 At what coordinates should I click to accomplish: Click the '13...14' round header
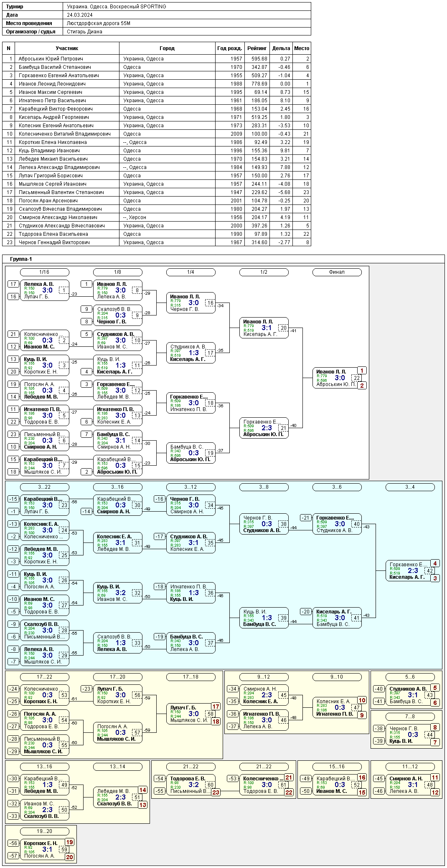point(117,767)
